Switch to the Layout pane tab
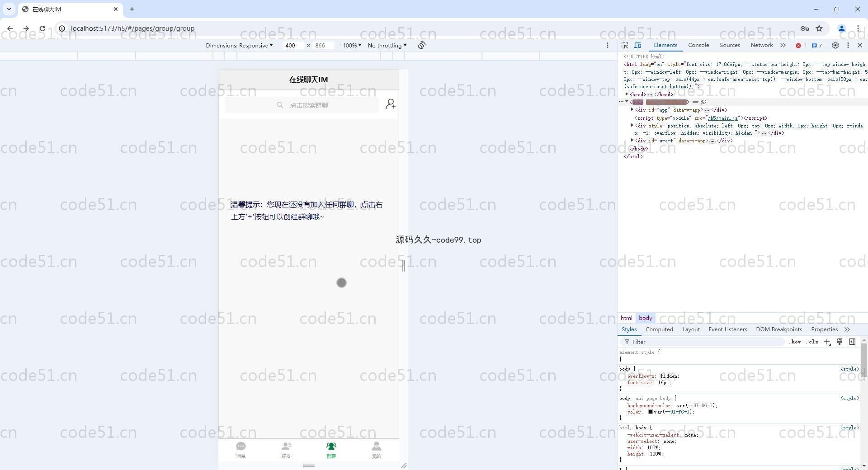Viewport: 868px width, 470px height. click(x=691, y=329)
